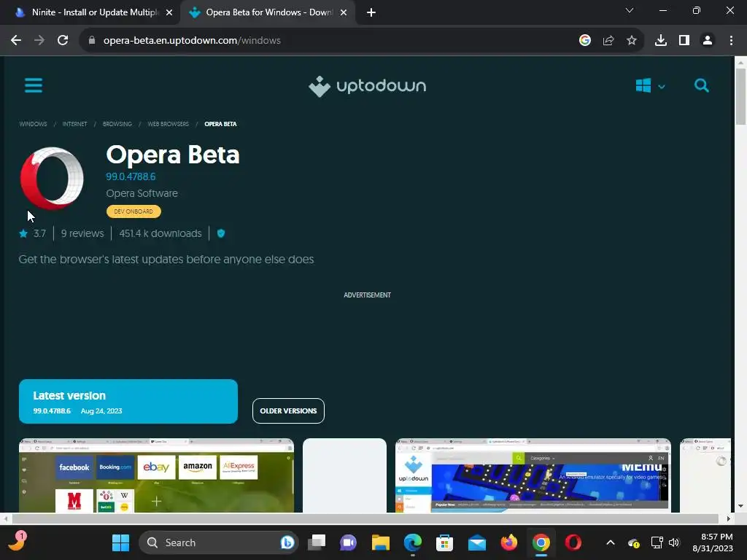Launch Microsoft Edge from taskbar

pyautogui.click(x=413, y=542)
